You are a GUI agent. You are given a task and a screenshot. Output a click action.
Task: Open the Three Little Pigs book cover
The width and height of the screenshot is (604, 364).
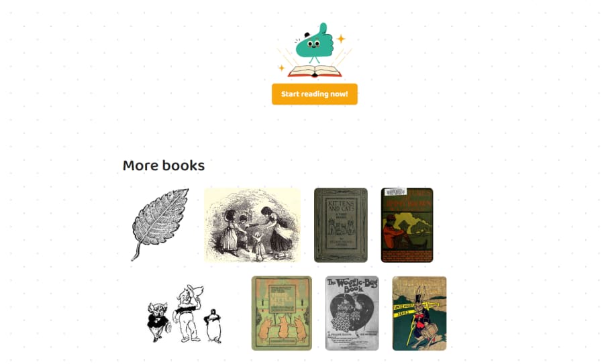tap(282, 313)
